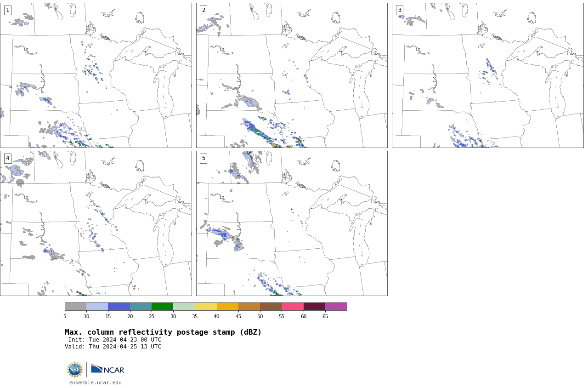
Task: Click the colorbar tick label 30
Action: pyautogui.click(x=173, y=316)
